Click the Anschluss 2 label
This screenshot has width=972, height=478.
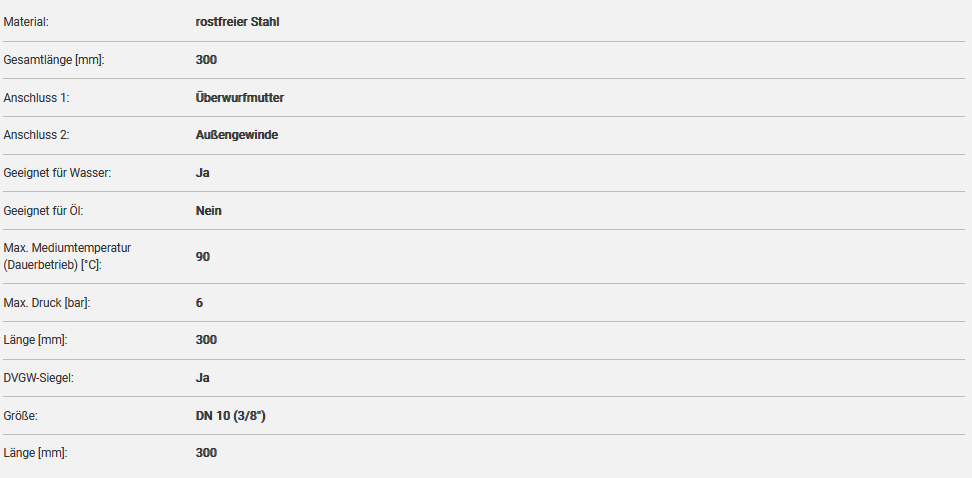36,135
